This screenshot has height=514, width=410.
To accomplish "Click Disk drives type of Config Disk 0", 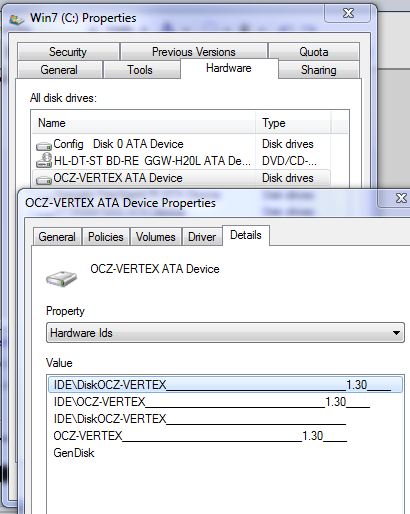I will click(288, 144).
